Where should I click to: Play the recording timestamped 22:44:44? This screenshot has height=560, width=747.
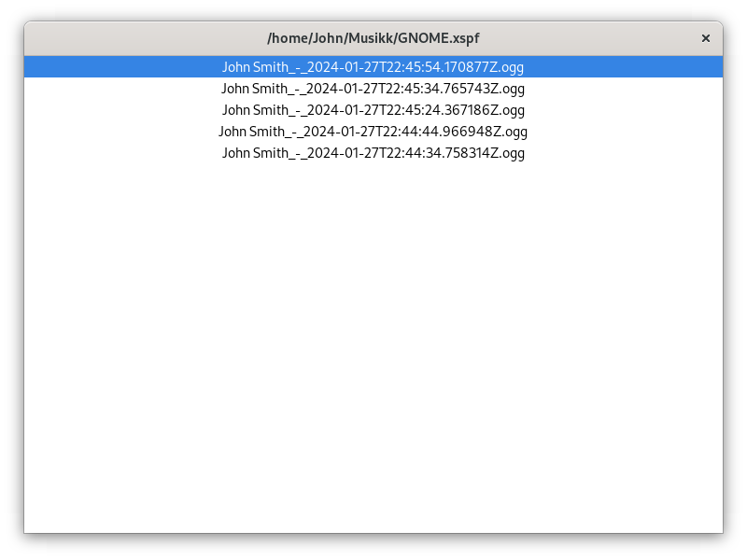[x=373, y=132]
